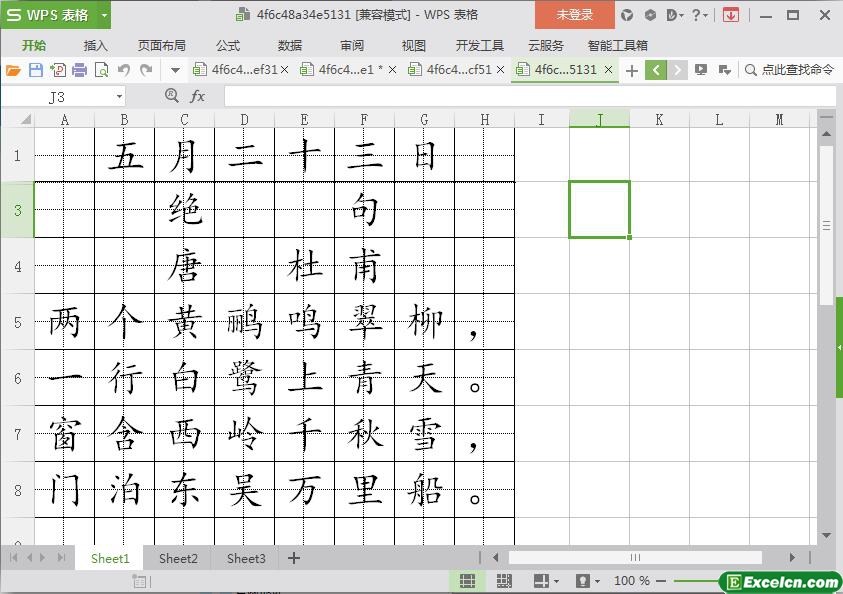Click the Open folder icon in quick toolbar
The height and width of the screenshot is (594, 843).
pyautogui.click(x=13, y=70)
